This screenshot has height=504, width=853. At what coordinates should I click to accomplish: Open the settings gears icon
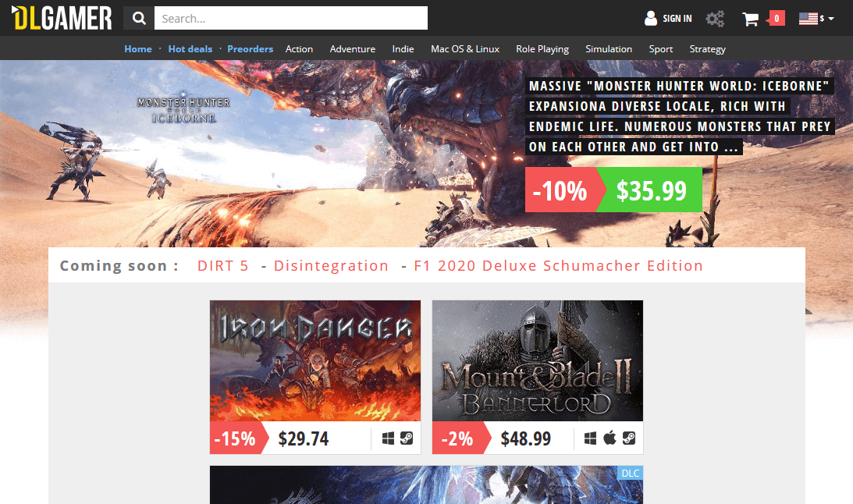715,19
